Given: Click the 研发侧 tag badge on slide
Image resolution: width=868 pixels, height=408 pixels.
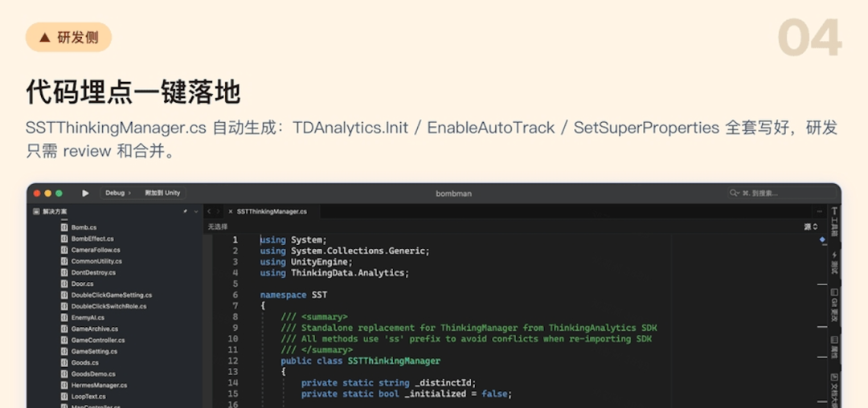Looking at the screenshot, I should coord(68,37).
